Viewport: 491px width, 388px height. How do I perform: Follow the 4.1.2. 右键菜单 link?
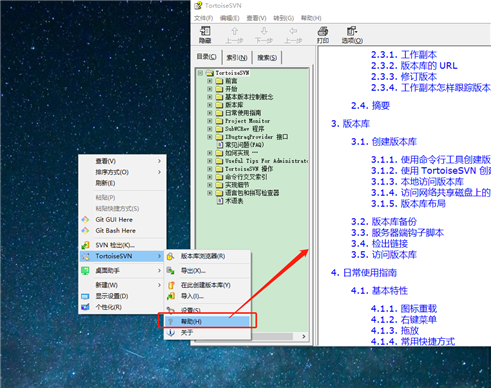404,320
